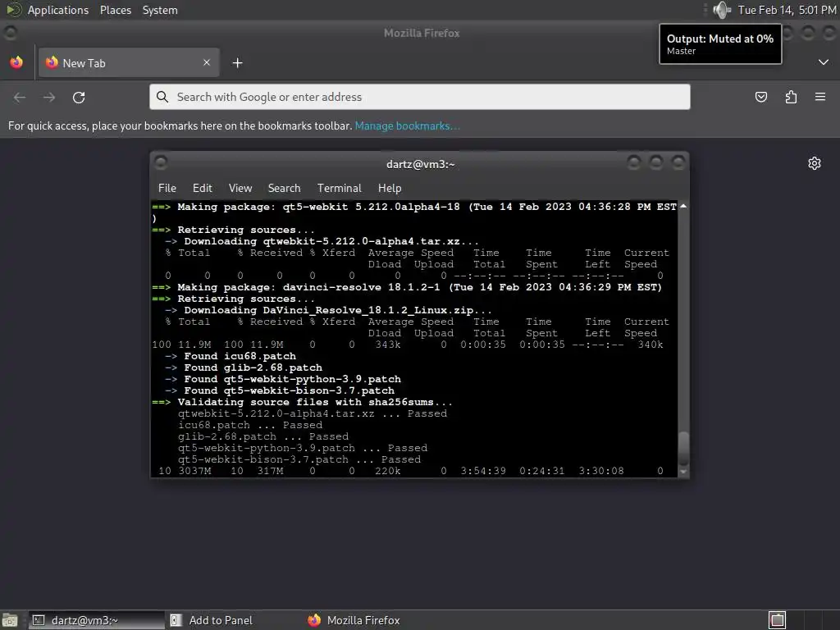Image resolution: width=840 pixels, height=630 pixels.
Task: Click show desktop icon in bottom panel
Action: pyautogui.click(x=10, y=620)
